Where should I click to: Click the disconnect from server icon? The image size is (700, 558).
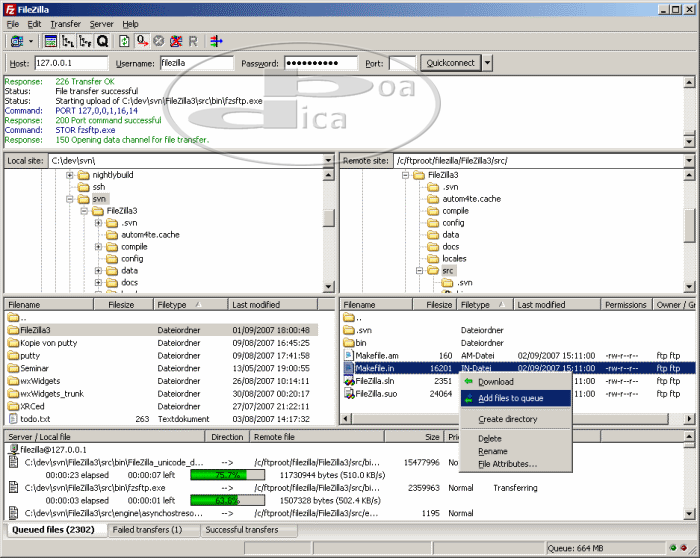(176, 41)
